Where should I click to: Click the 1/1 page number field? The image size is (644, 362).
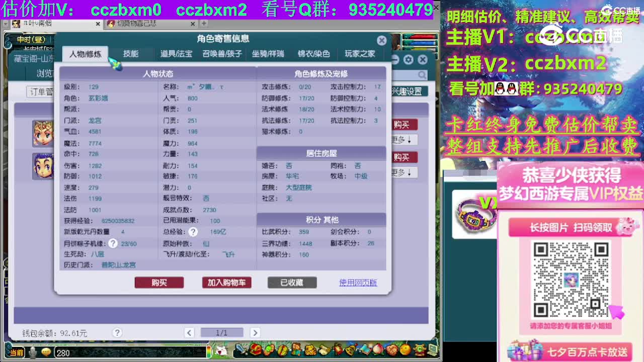(222, 332)
